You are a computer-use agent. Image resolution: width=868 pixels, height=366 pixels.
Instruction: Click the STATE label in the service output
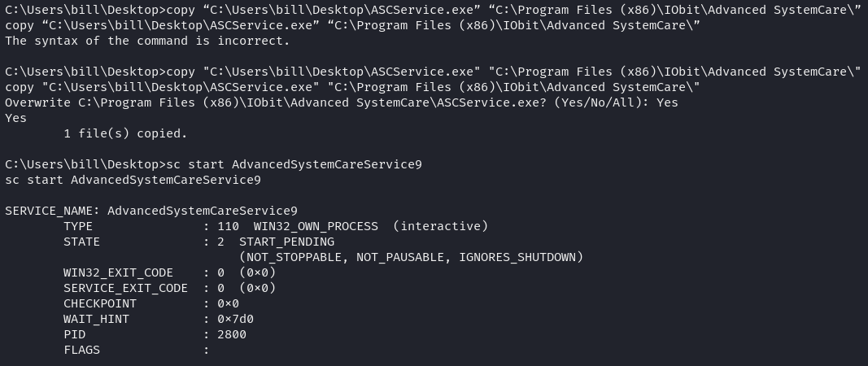(x=82, y=242)
